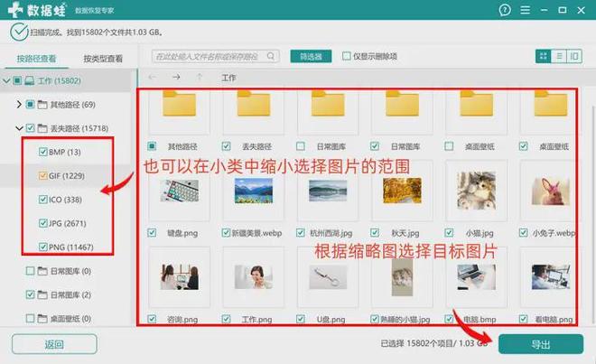
Task: Collapse the 工作 (15802) tree root
Action: pyautogui.click(x=6, y=80)
